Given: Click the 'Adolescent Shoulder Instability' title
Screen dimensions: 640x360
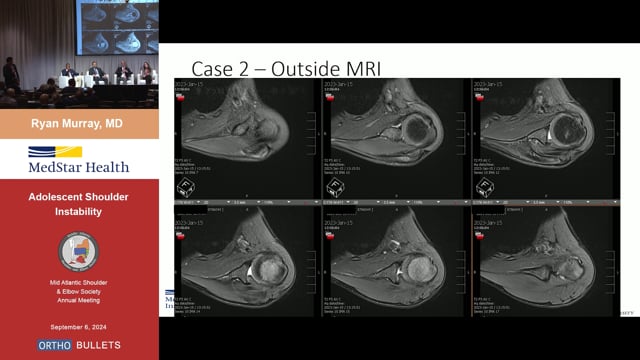Looking at the screenshot, I should 78,204.
